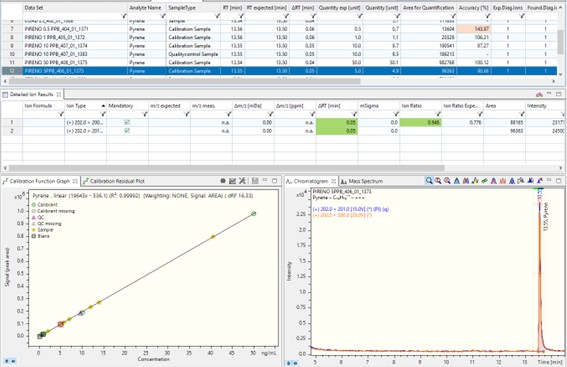Click the save disk icon in calibration panel
The width and height of the screenshot is (567, 367).
coord(255,181)
